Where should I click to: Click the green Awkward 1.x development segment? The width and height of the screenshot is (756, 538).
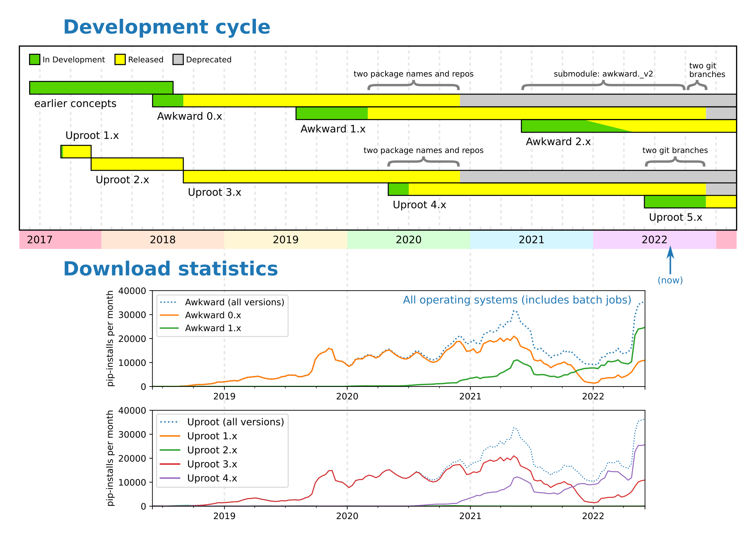(332, 113)
